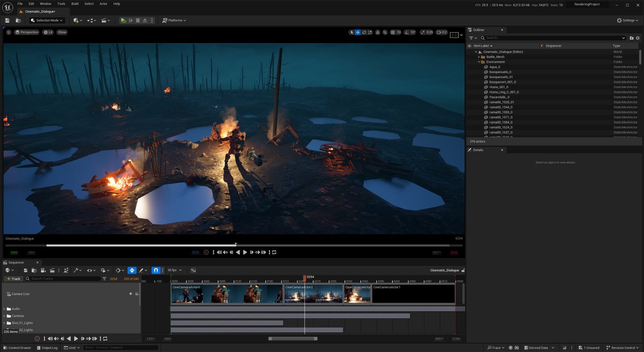Viewport: 644px width, 352px height.
Task: Collapse the Environment folder in Outliner
Action: [479, 62]
